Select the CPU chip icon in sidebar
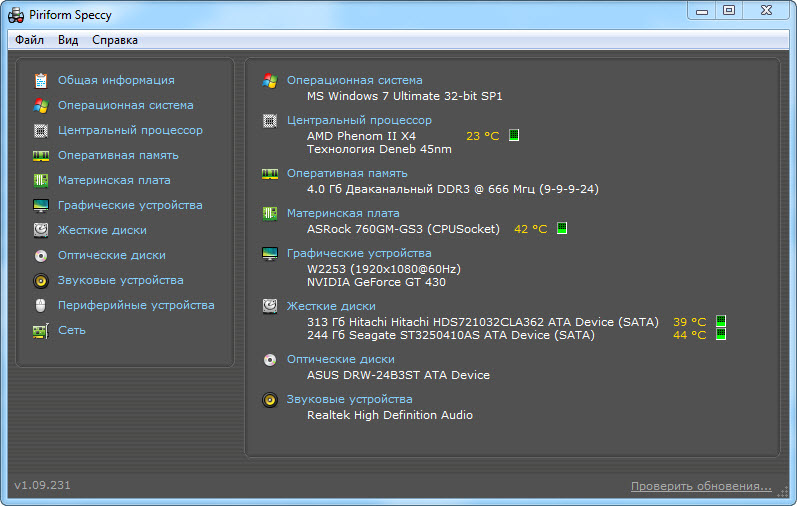Screen dimensions: 797x506 click(41, 130)
